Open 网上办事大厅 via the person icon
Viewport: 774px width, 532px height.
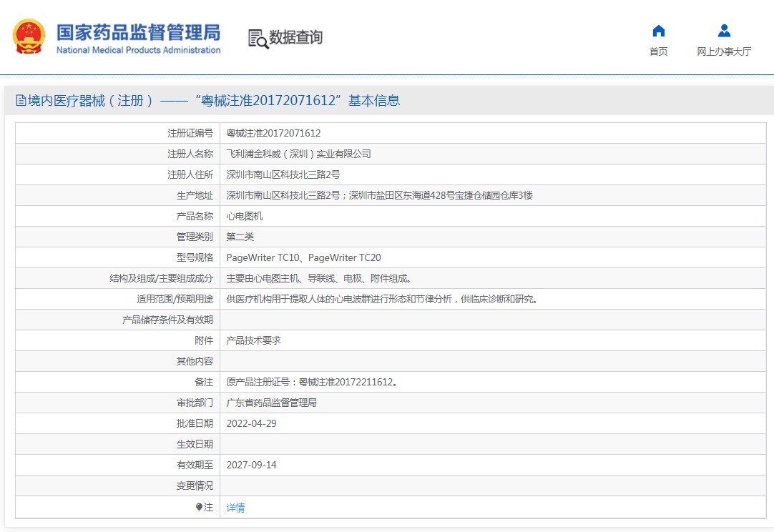(724, 31)
